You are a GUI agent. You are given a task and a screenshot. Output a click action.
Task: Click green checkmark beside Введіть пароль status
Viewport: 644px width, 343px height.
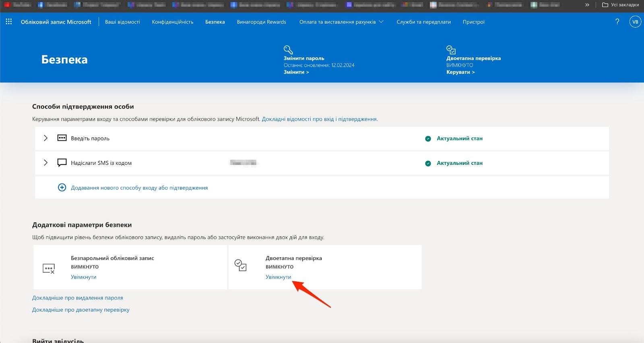pos(428,139)
